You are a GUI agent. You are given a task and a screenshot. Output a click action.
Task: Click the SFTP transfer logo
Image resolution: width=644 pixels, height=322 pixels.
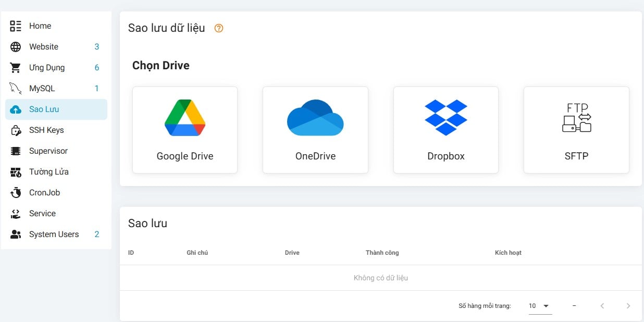point(577,118)
